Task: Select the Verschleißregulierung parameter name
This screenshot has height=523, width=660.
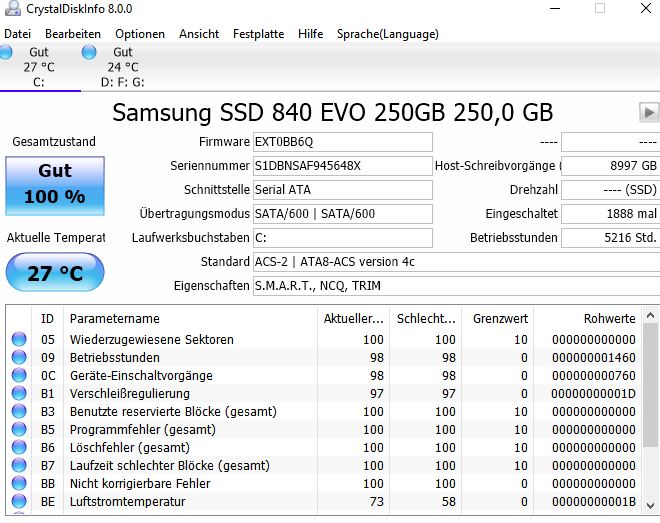Action: pos(130,394)
